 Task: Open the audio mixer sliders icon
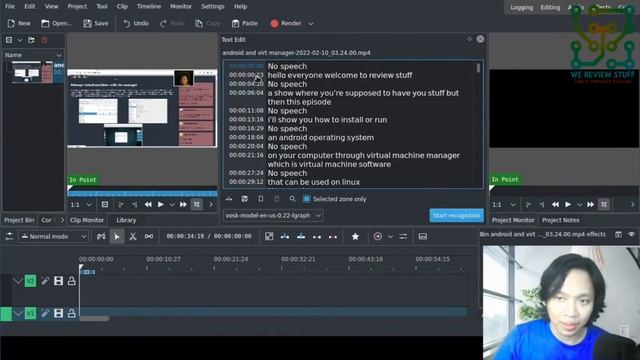coord(403,236)
